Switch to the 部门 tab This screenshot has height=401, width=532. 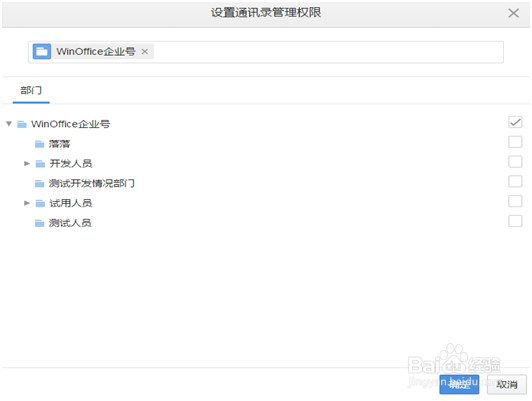[x=31, y=91]
